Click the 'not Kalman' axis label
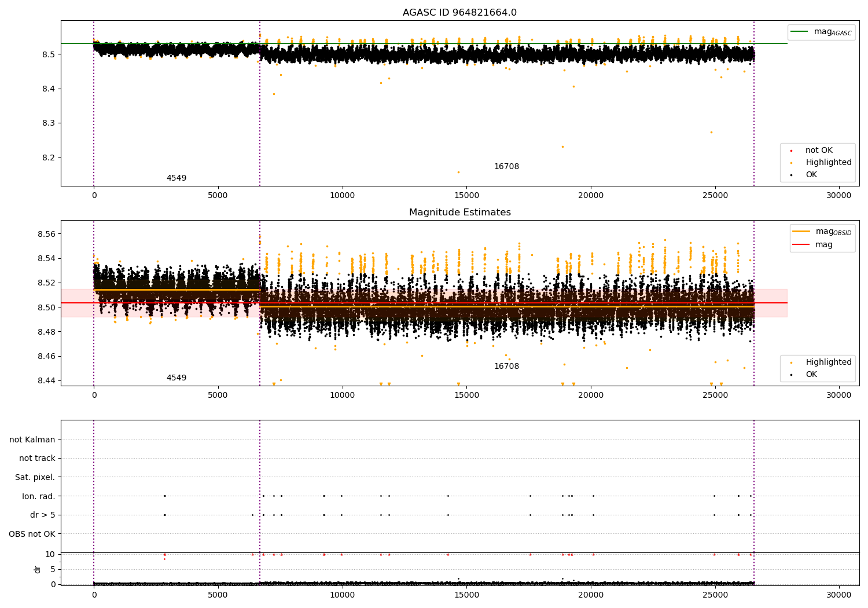 32,439
